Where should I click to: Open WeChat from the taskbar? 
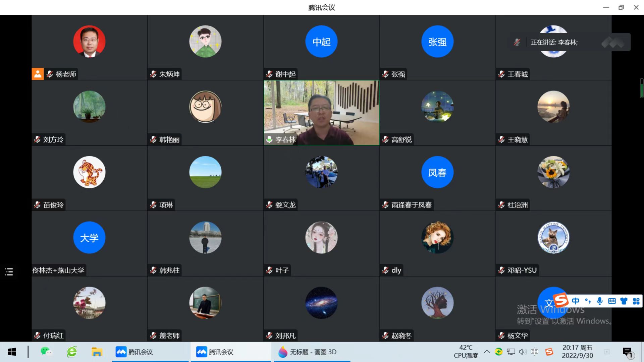click(x=46, y=352)
